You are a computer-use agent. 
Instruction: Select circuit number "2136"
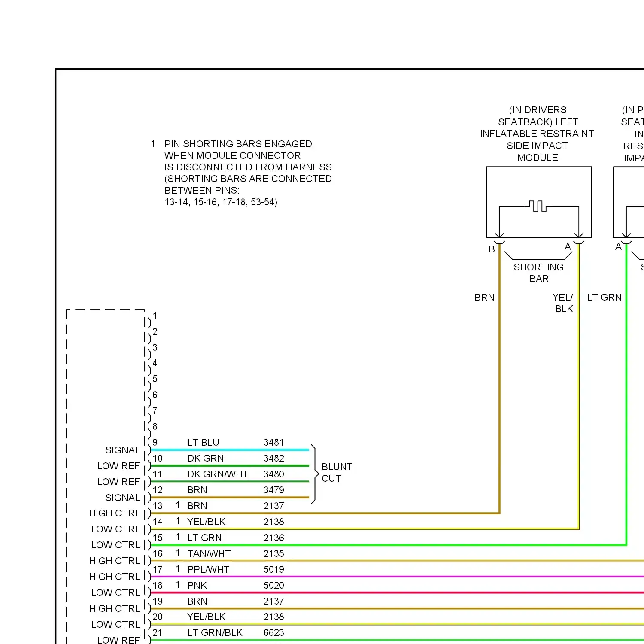[x=273, y=538]
